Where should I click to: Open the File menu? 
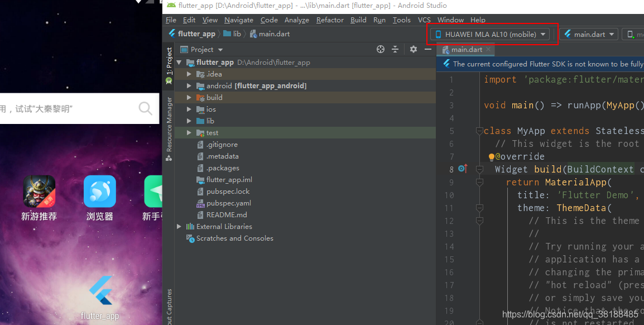click(171, 20)
